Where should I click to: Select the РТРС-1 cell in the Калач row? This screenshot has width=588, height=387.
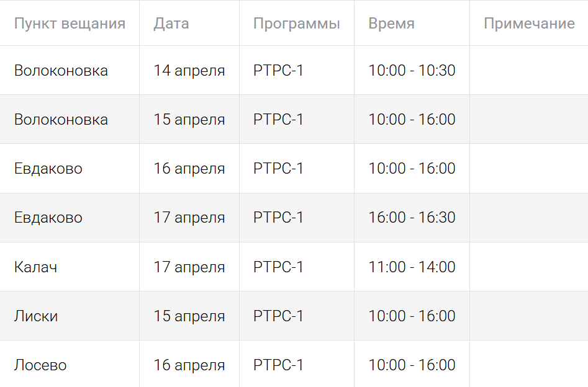(278, 267)
